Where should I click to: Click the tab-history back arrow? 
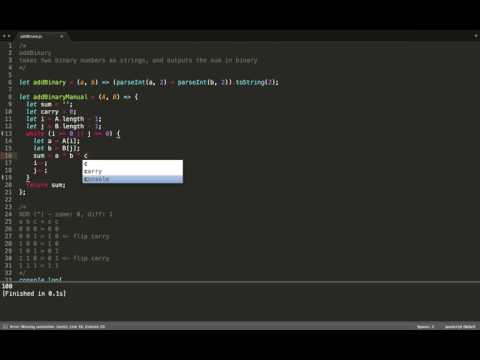pyautogui.click(x=4, y=36)
